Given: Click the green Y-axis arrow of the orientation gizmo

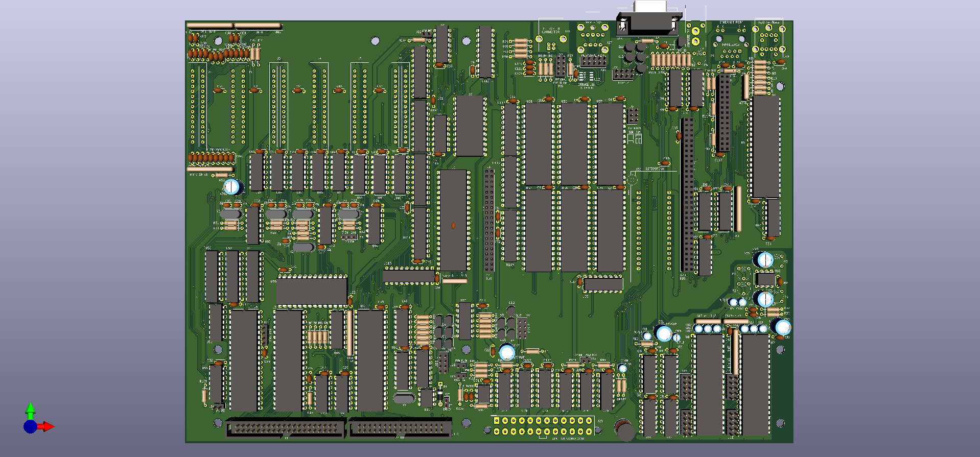Looking at the screenshot, I should 30,412.
